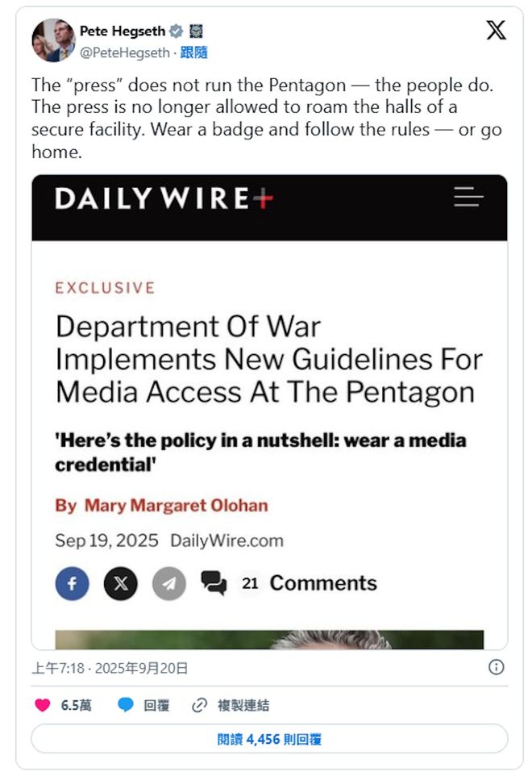This screenshot has width=532, height=776.
Task: Open the tweet info circle icon
Action: 496,667
